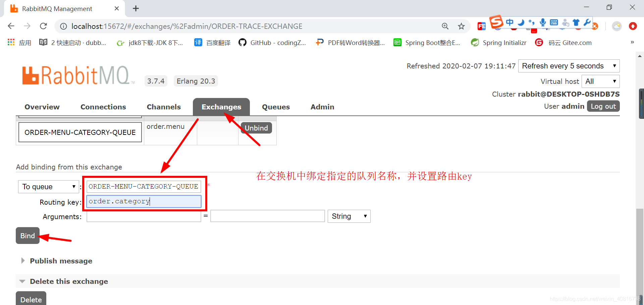This screenshot has height=305, width=644.
Task: Click the Arguments key input field
Action: coord(144,216)
